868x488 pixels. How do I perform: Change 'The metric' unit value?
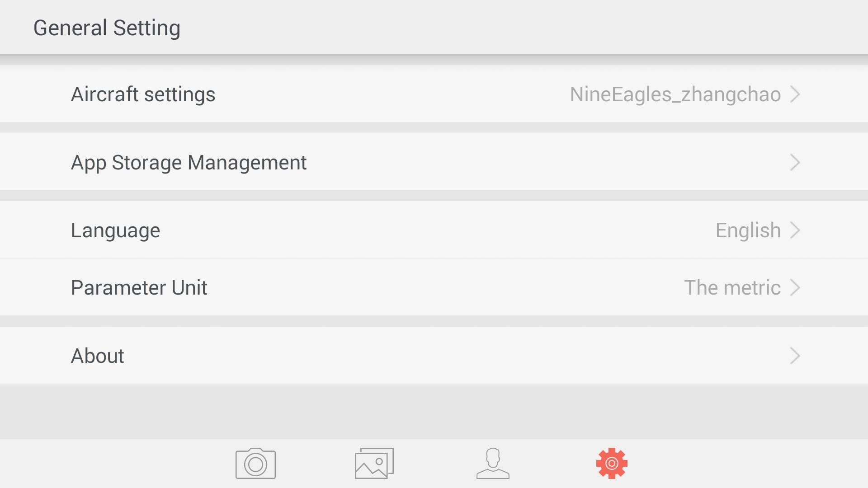coord(732,287)
